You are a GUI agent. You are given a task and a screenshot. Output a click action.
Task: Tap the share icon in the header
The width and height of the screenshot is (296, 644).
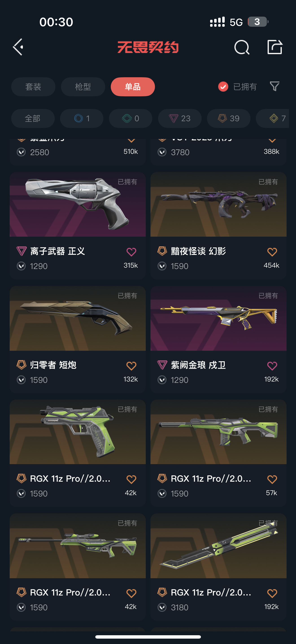pyautogui.click(x=275, y=47)
